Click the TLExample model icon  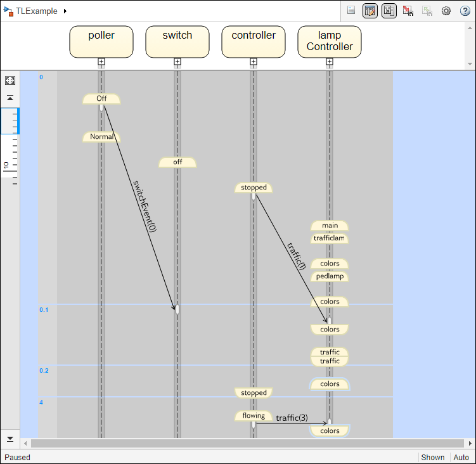(8, 11)
